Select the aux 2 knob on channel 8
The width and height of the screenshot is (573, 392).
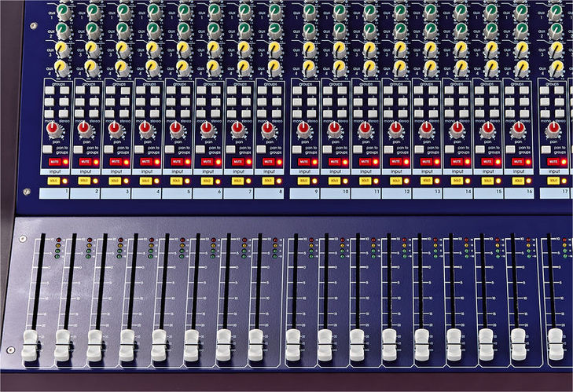tap(275, 31)
